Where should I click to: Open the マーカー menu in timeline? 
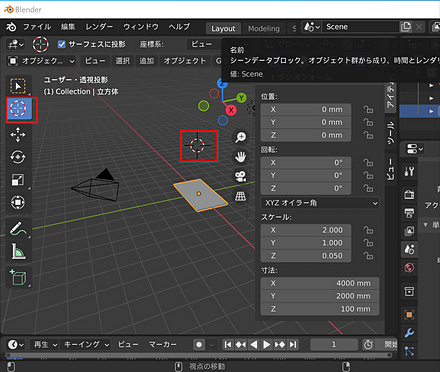click(x=162, y=344)
